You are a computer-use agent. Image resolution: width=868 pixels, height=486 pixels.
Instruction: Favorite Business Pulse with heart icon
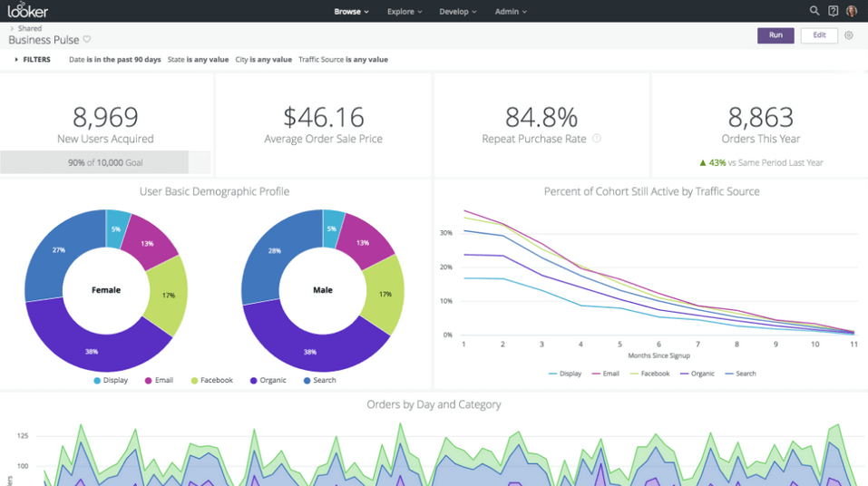(87, 39)
